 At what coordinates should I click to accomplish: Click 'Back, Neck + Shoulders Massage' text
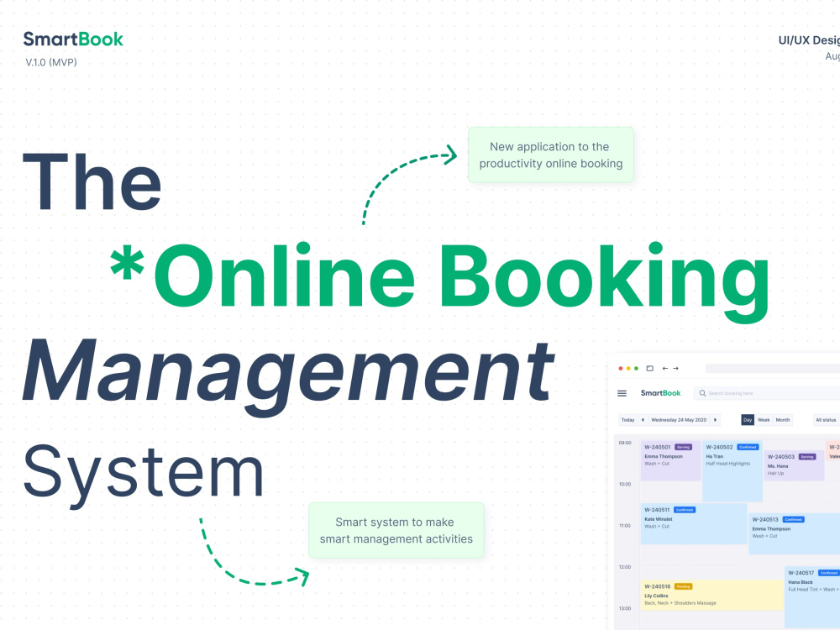(x=680, y=603)
